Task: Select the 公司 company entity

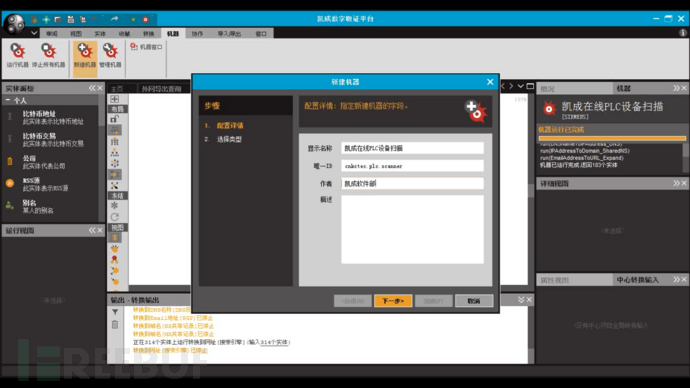Action: coord(51,162)
